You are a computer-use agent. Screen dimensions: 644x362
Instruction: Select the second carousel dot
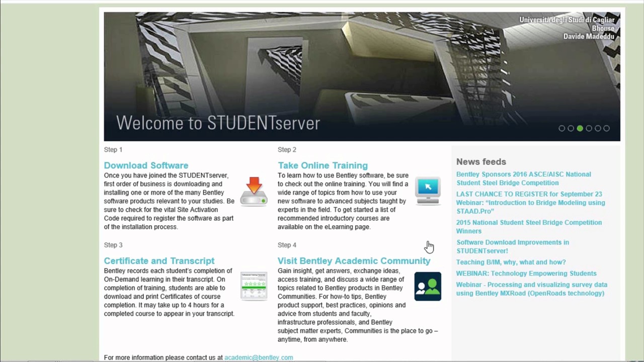click(571, 128)
